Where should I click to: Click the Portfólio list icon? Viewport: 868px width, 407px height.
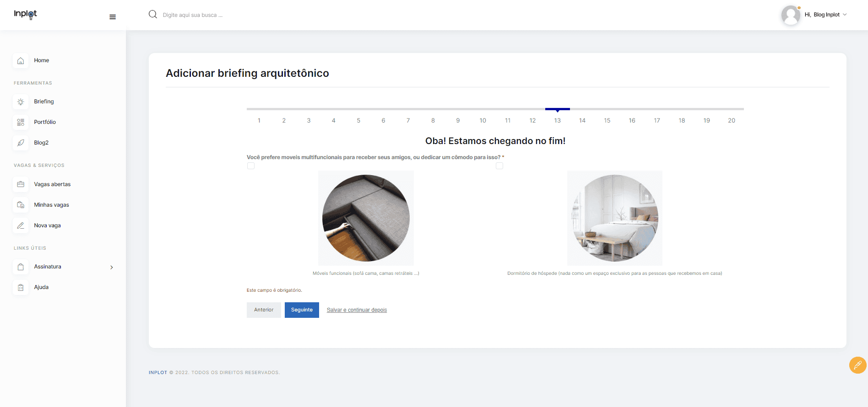point(21,122)
